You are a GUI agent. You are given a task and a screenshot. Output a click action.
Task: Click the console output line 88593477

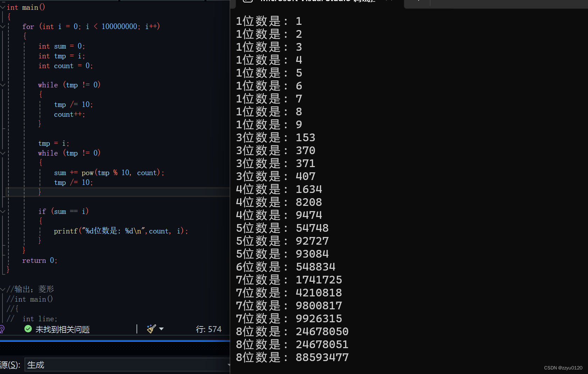pos(292,357)
